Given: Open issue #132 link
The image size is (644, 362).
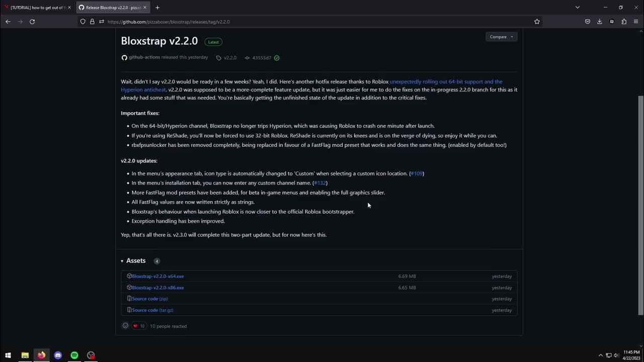Looking at the screenshot, I should point(320,183).
